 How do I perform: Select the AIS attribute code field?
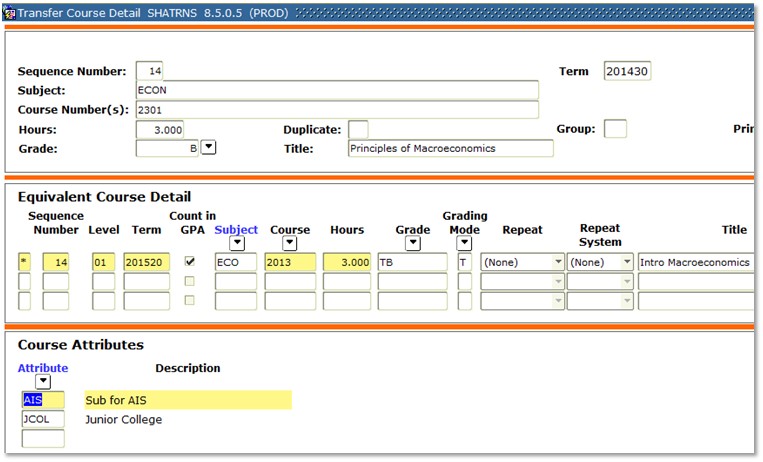[x=43, y=400]
